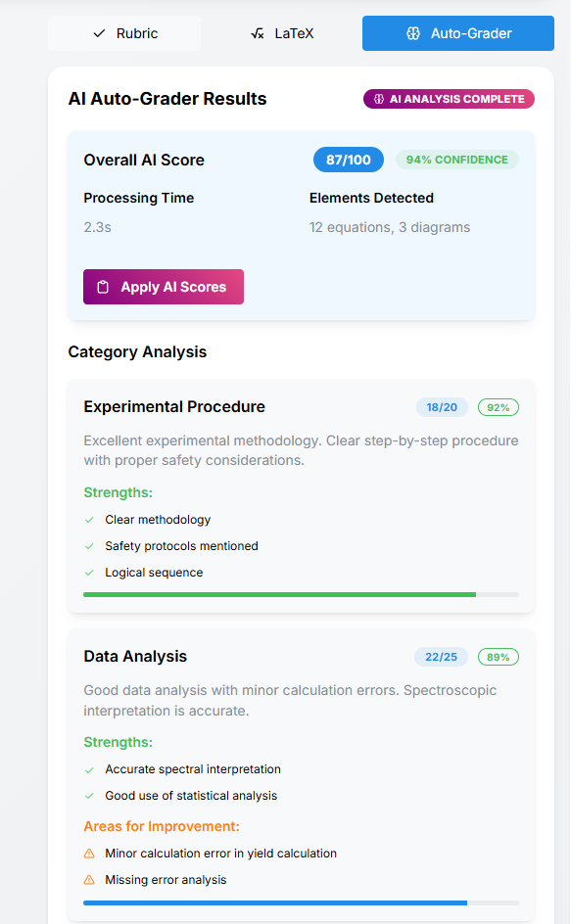Click the checkmark icon on the Rubric tab
The width and height of the screenshot is (571, 924).
coord(98,32)
